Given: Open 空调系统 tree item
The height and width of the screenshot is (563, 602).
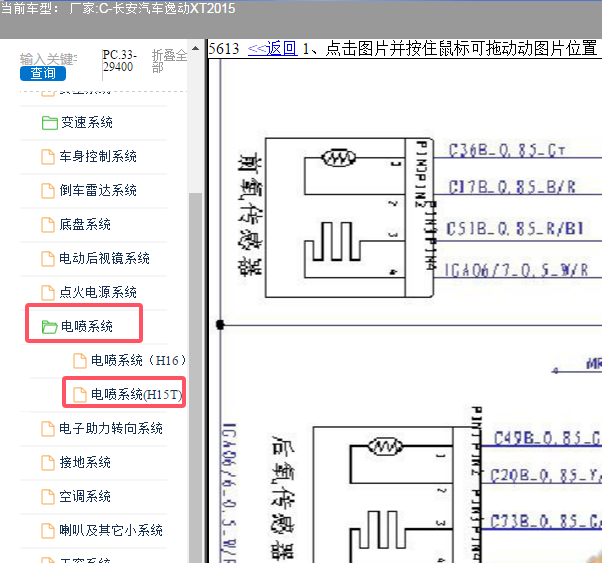Looking at the screenshot, I should (x=85, y=496).
